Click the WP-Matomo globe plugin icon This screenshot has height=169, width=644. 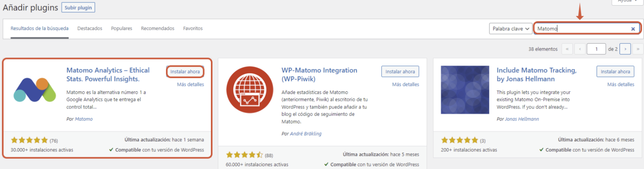(x=250, y=90)
